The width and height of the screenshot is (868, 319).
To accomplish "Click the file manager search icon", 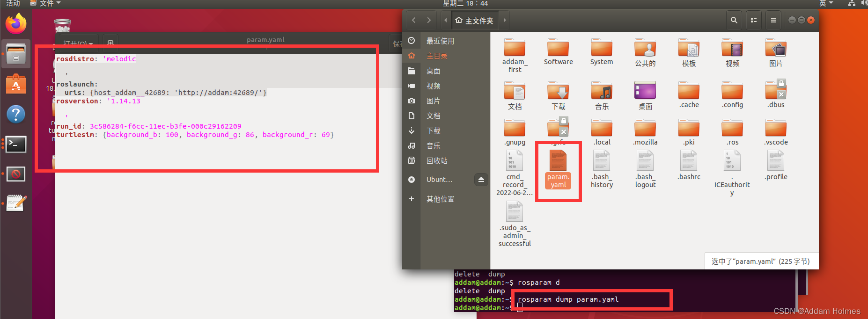I will point(734,20).
